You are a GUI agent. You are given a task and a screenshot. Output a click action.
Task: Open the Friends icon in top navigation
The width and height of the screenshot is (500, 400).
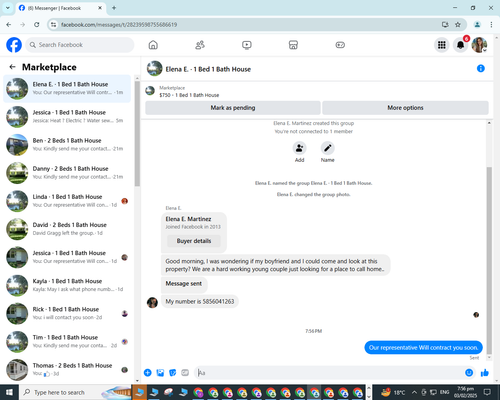coord(200,45)
